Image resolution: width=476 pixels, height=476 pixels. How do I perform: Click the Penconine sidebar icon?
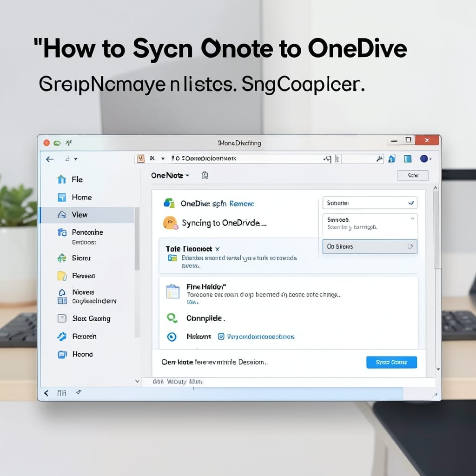62,232
